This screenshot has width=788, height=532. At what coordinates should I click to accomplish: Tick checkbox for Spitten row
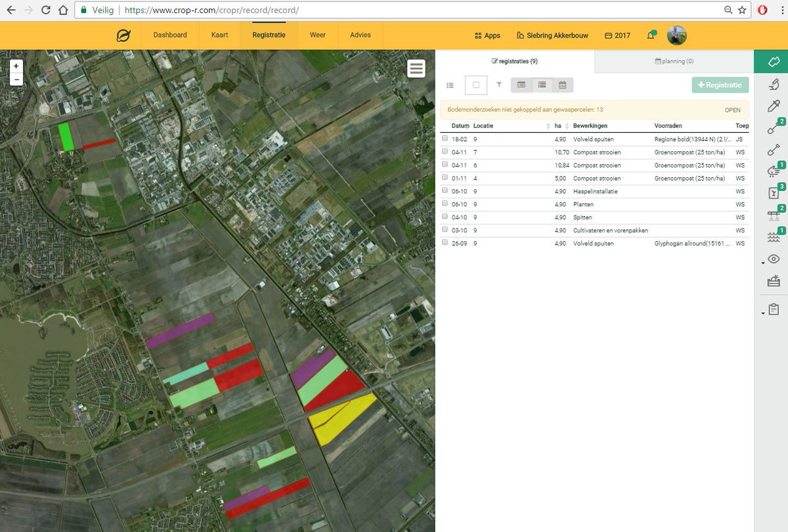[x=445, y=217]
